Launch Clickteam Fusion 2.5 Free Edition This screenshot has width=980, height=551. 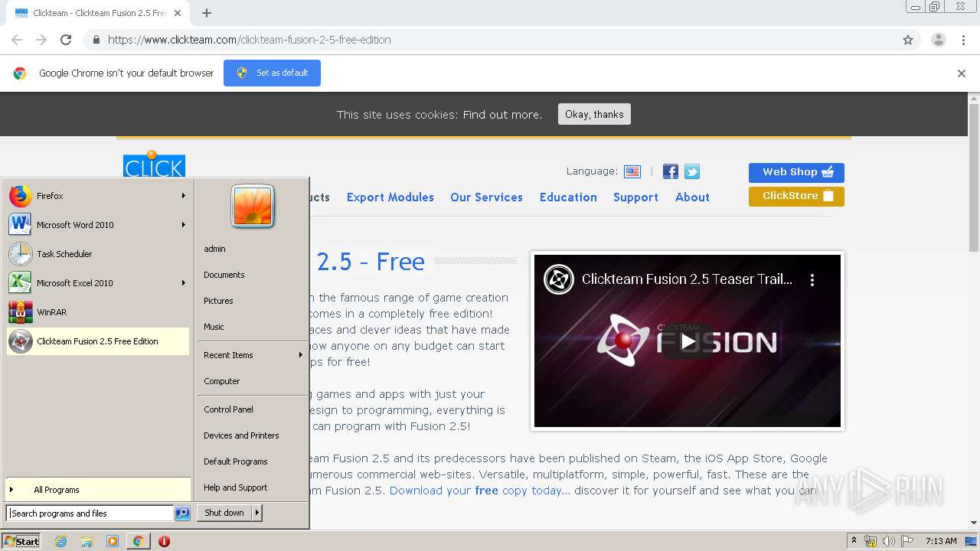click(97, 341)
